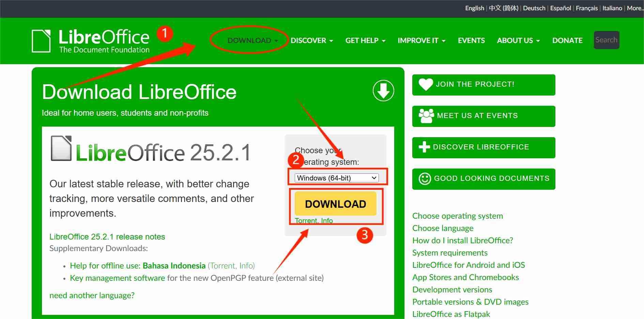Click the yellow DOWNLOAD button
This screenshot has height=319, width=644.
click(x=335, y=204)
